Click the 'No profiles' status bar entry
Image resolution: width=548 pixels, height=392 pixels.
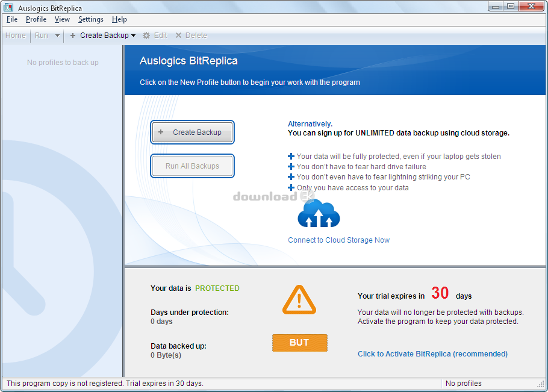[x=464, y=383]
